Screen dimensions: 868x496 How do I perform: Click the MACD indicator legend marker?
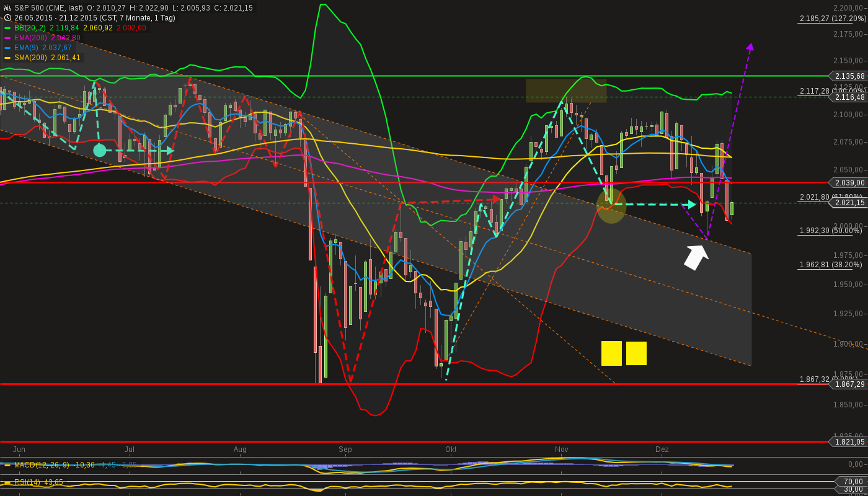7,464
